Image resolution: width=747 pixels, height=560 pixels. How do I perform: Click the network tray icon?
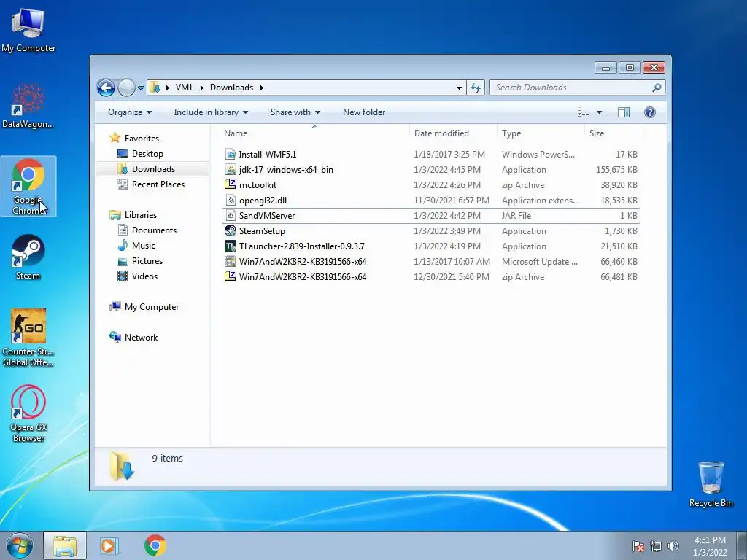coord(656,546)
